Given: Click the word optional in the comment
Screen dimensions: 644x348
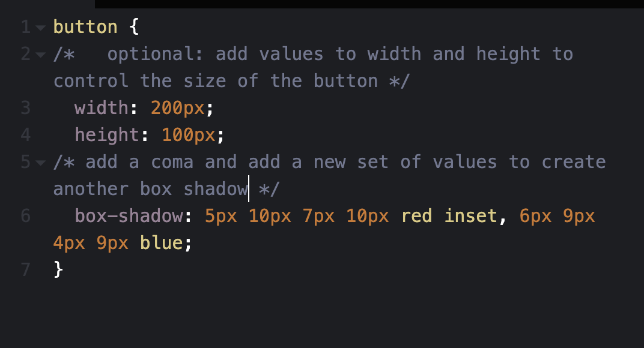Looking at the screenshot, I should [x=150, y=54].
